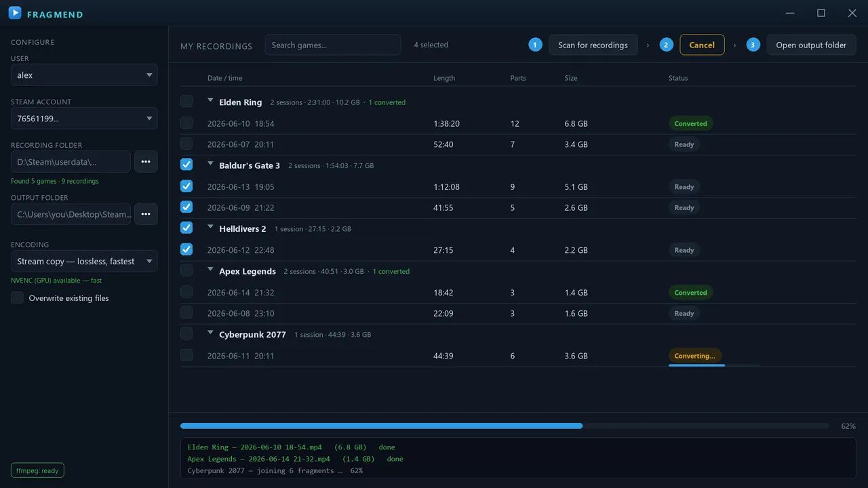
Task: Click the Cyberpunk row conversion progress bar
Action: click(714, 365)
